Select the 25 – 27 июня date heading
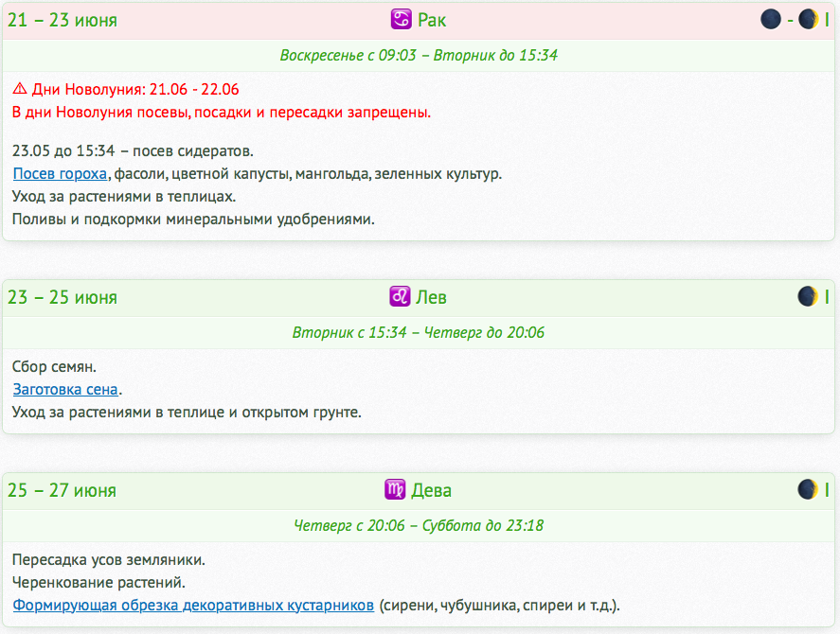 pos(63,490)
